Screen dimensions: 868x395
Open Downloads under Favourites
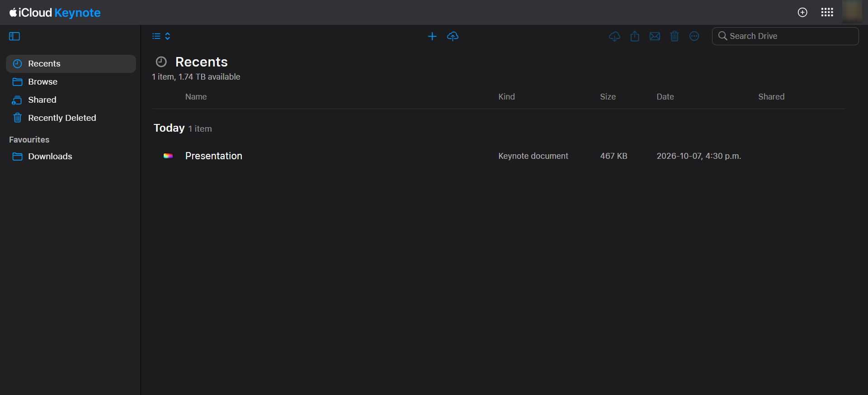(71, 157)
